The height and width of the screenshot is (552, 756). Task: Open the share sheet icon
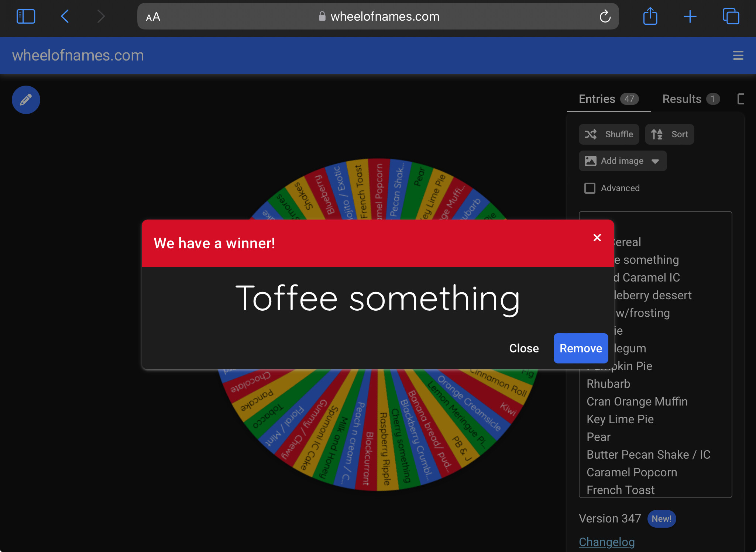(x=650, y=16)
